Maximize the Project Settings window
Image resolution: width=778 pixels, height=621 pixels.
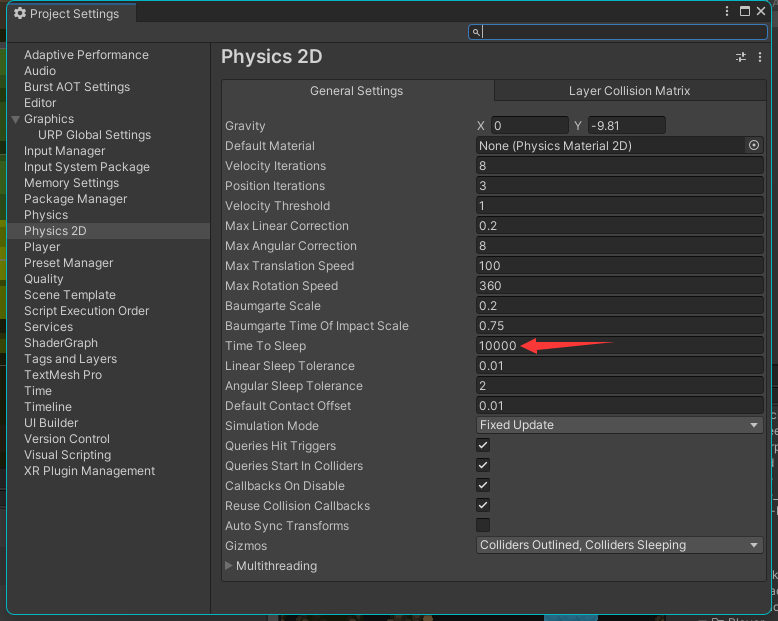point(745,11)
